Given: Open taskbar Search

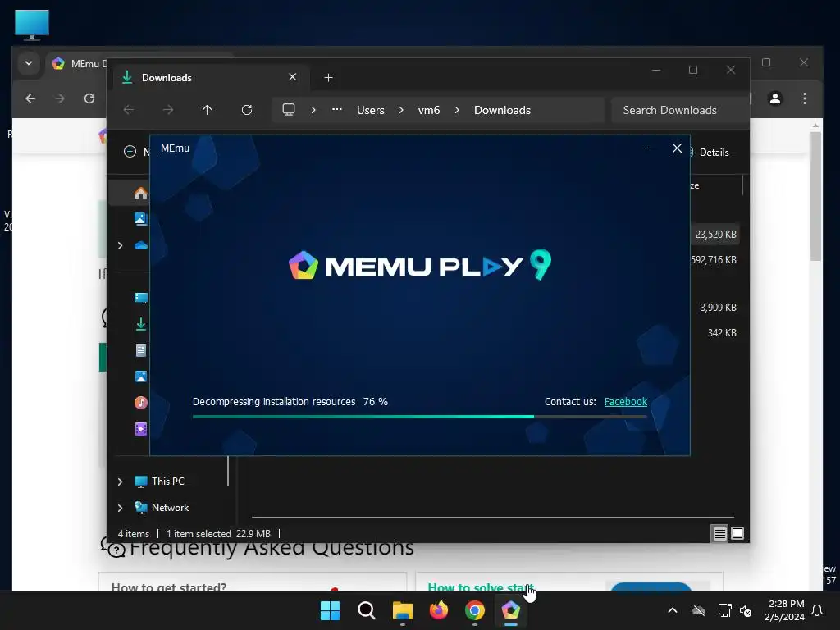Looking at the screenshot, I should (367, 610).
